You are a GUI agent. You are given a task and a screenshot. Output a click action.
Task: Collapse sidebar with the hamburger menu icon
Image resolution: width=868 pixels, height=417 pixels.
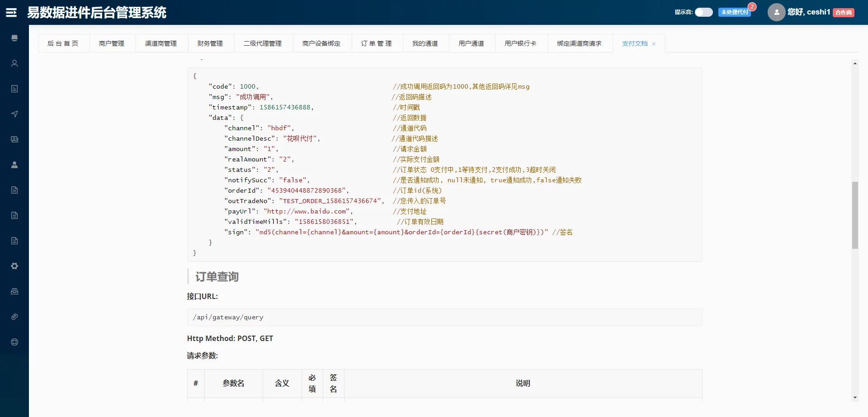coord(11,13)
